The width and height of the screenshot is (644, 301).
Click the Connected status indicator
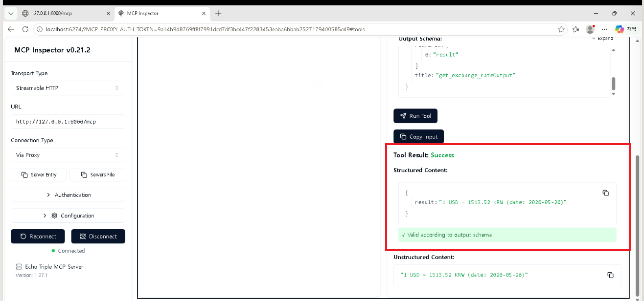tap(68, 251)
